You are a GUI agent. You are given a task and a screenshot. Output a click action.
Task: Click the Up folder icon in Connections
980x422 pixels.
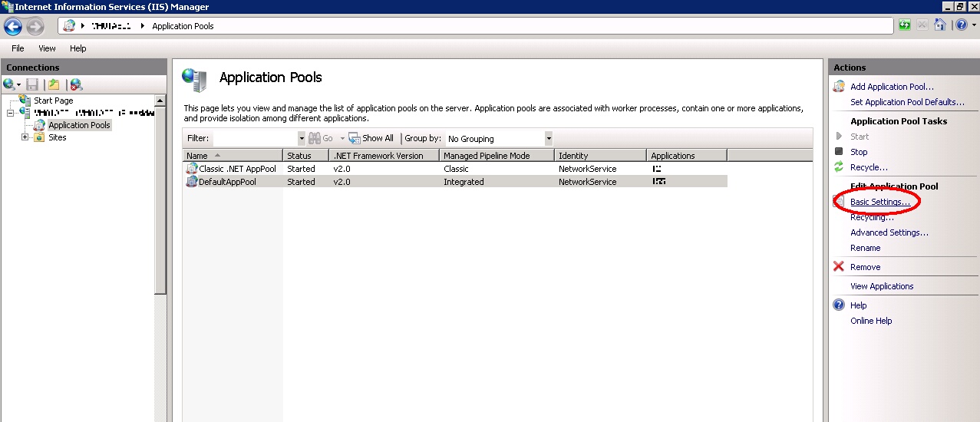pos(53,84)
